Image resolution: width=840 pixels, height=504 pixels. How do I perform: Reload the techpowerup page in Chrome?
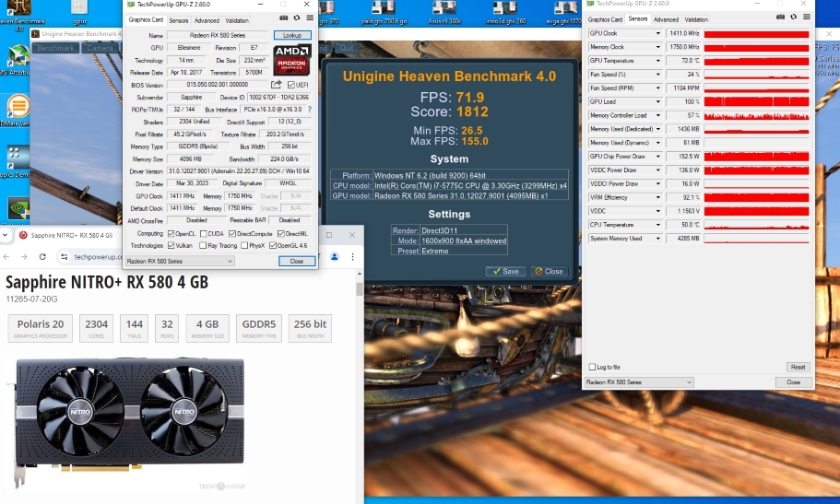pos(42,257)
